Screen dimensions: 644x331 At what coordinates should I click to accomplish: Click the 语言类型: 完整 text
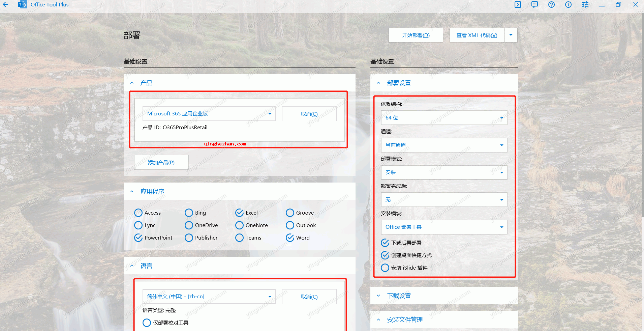coord(159,310)
